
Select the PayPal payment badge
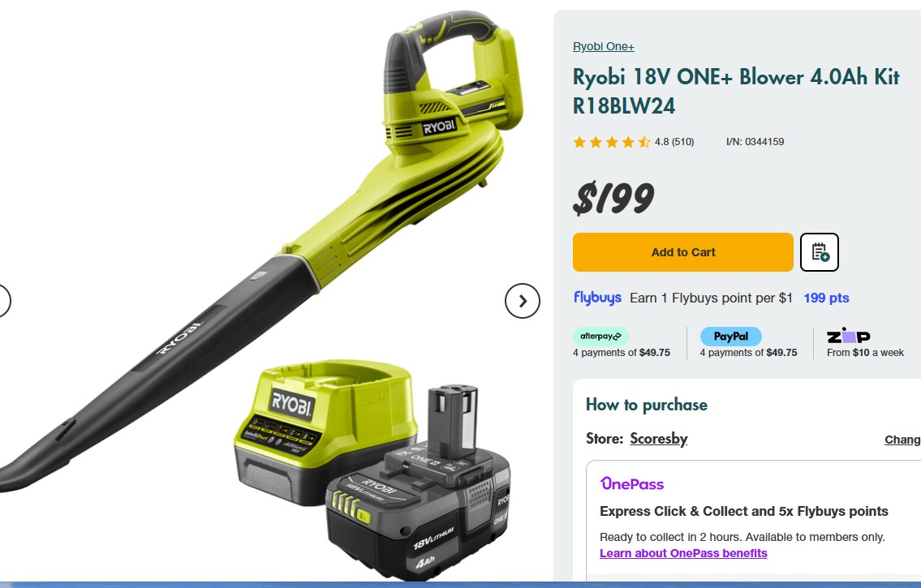pyautogui.click(x=730, y=337)
